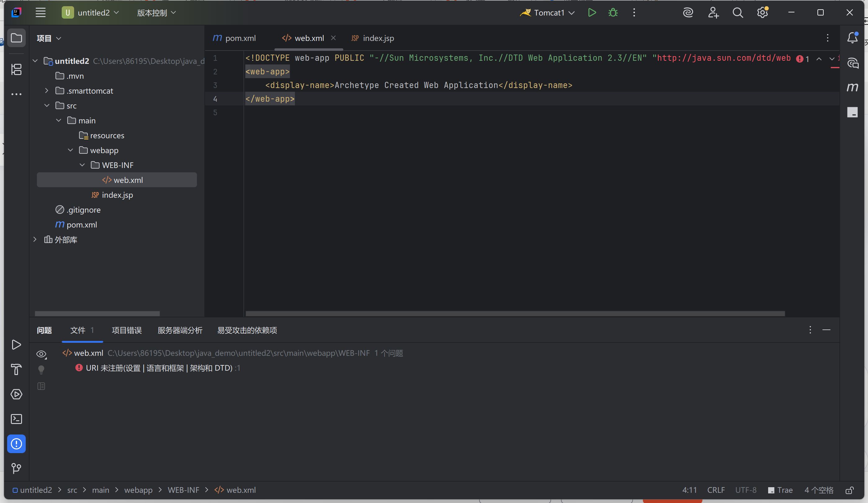This screenshot has height=503, width=868.
Task: Open the main hamburger menu
Action: click(x=41, y=13)
